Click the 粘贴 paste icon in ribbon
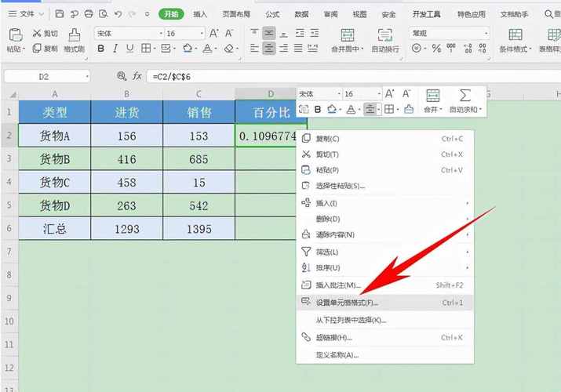This screenshot has width=561, height=392. click(16, 35)
